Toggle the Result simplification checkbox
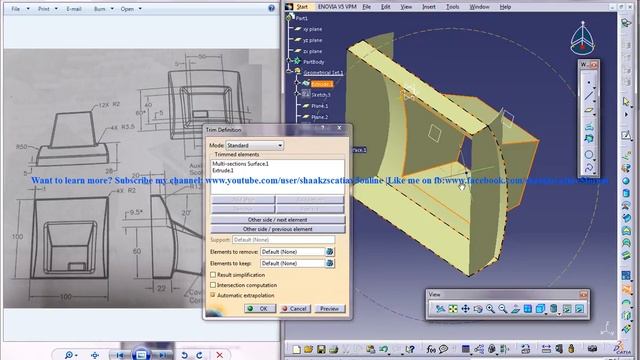The height and width of the screenshot is (360, 640). [213, 275]
